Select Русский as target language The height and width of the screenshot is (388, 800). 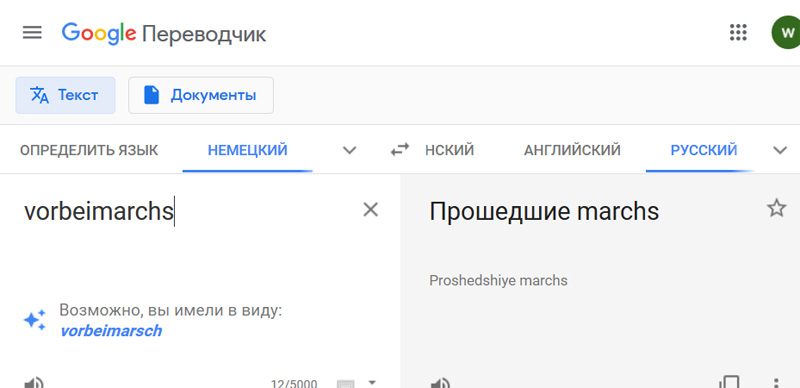(x=704, y=150)
